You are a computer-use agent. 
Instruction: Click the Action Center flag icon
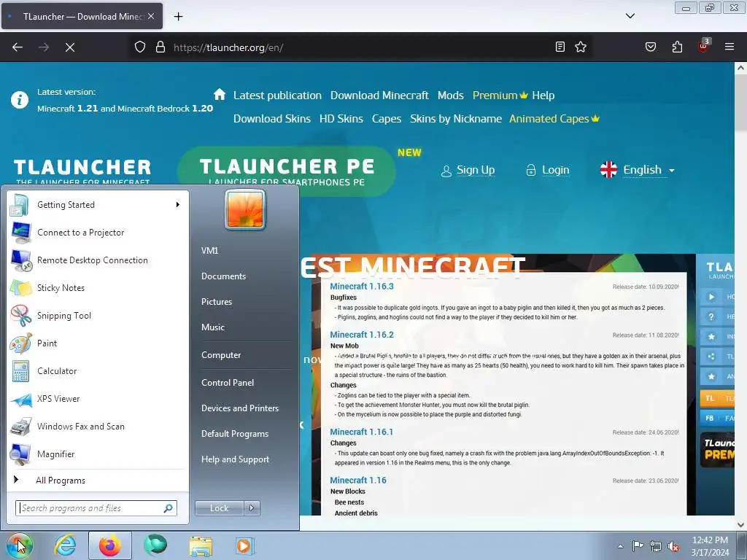638,546
